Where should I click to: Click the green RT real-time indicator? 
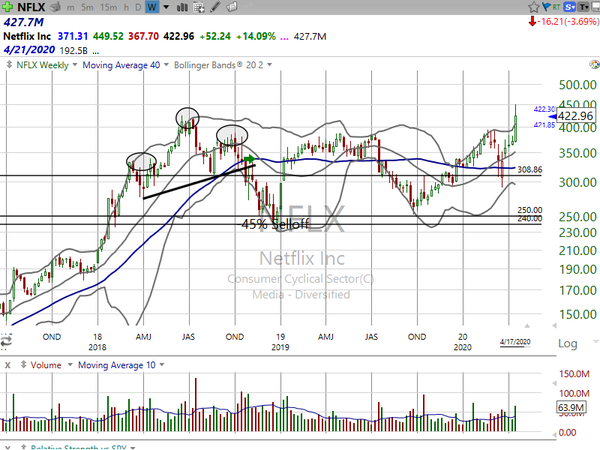[556, 7]
